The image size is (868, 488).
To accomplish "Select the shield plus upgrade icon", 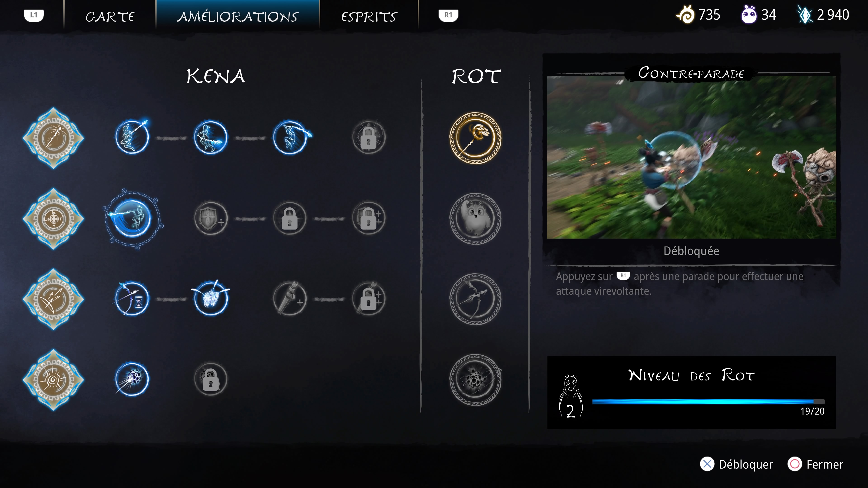I will 211,218.
